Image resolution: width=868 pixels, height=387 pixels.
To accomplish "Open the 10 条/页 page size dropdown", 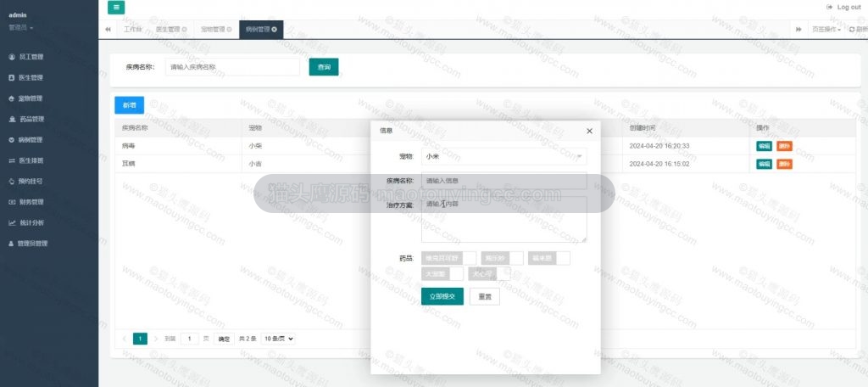I will [278, 339].
